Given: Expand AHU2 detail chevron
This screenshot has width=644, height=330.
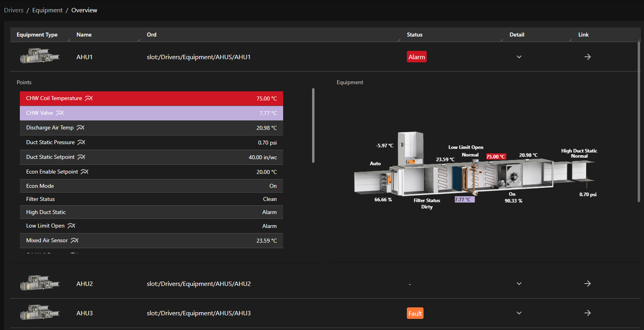Looking at the screenshot, I should click(x=519, y=284).
